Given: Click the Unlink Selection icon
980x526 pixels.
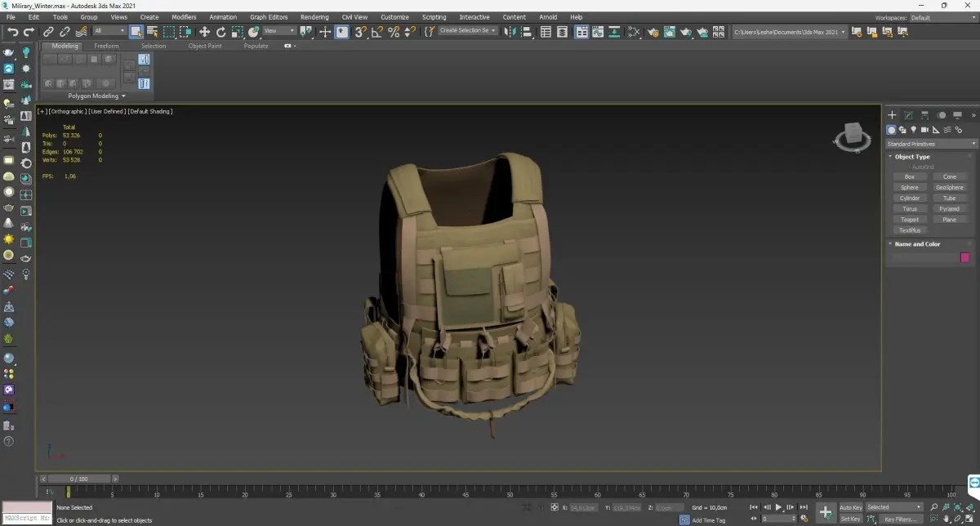Looking at the screenshot, I should click(x=65, y=32).
